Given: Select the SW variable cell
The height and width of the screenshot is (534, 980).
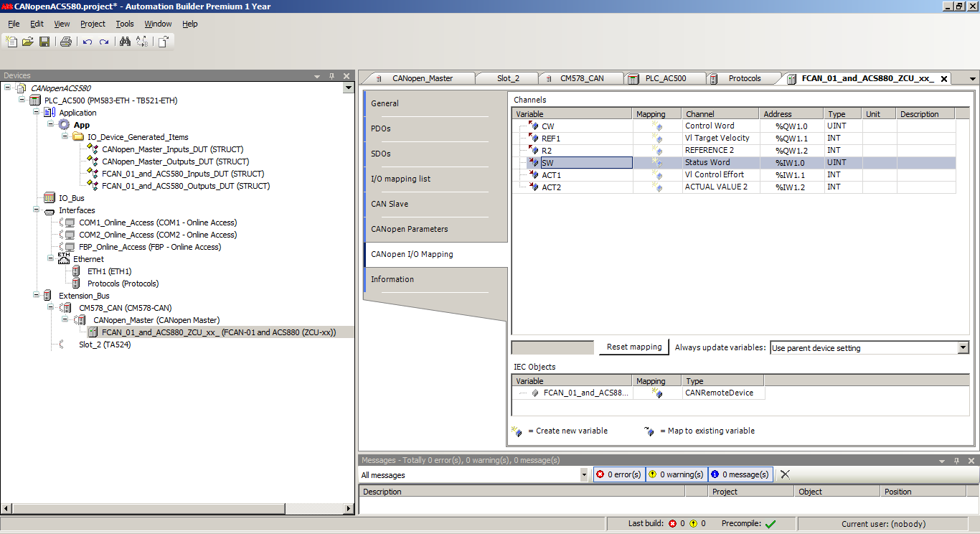Looking at the screenshot, I should tap(585, 163).
